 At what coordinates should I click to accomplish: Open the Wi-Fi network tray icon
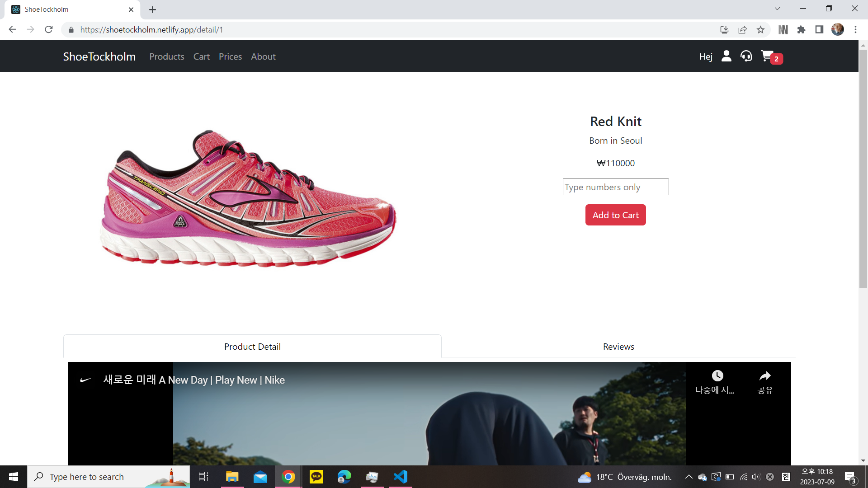tap(743, 477)
